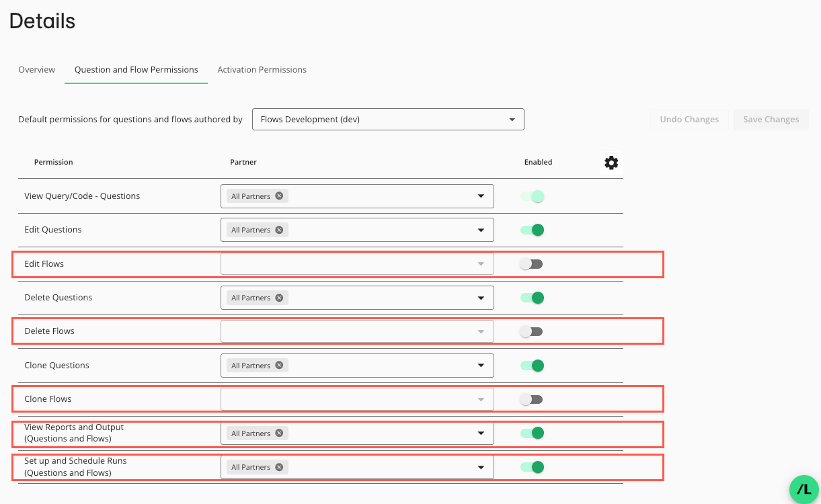821x504 pixels.
Task: Open the permissions table gear settings
Action: pyautogui.click(x=611, y=163)
